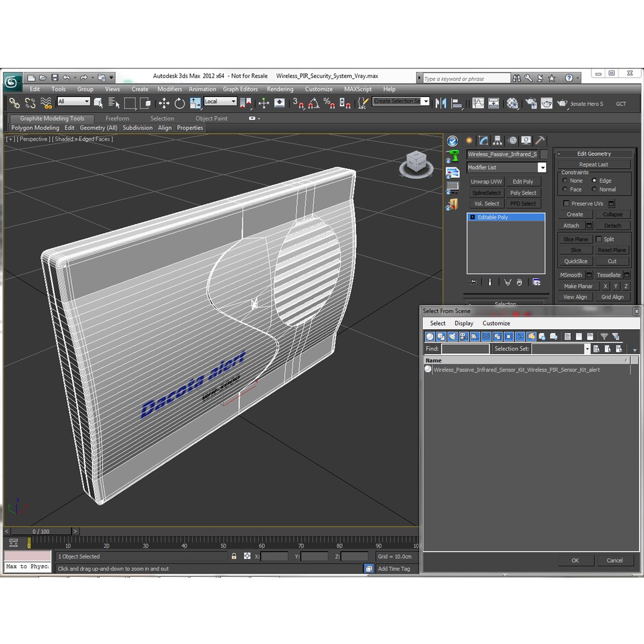Image resolution: width=644 pixels, height=644 pixels.
Task: Select the Edge constraint radio button
Action: [594, 180]
